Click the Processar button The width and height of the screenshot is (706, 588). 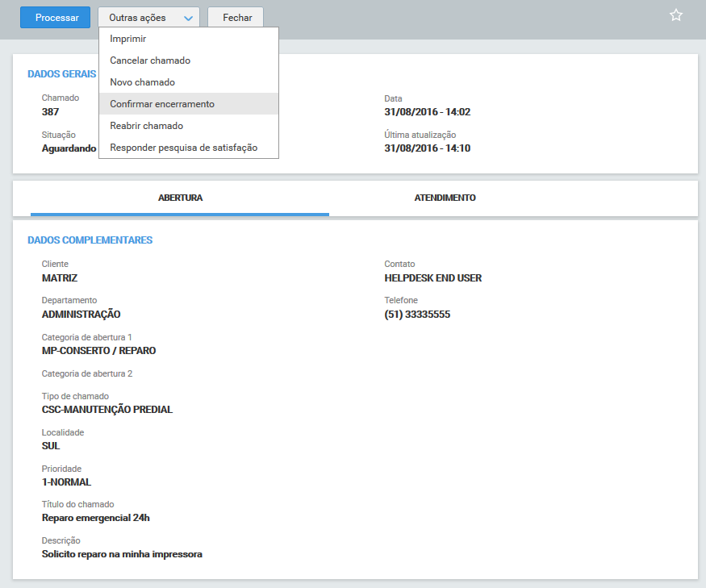(55, 16)
